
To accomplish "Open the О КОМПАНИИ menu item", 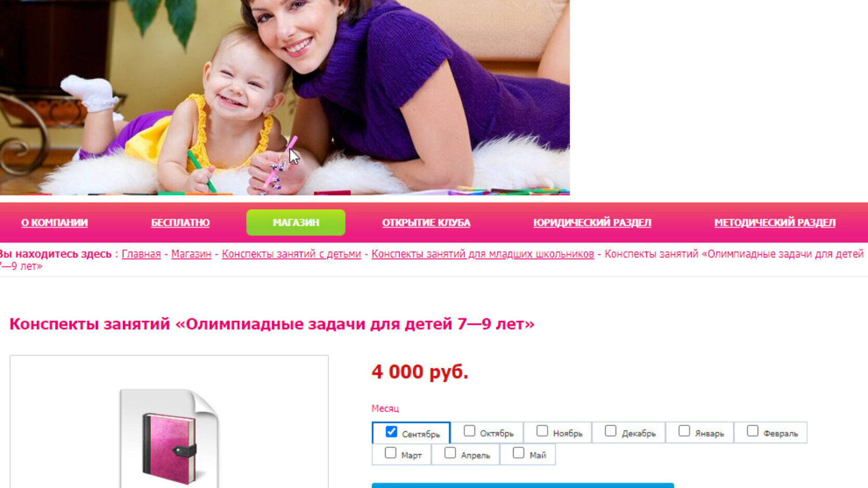I will coord(55,223).
